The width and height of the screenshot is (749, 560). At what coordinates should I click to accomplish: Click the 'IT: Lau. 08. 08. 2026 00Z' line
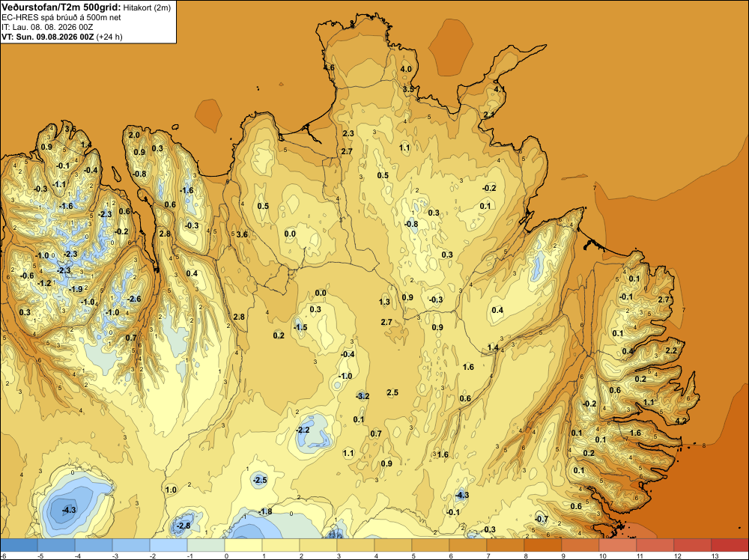pyautogui.click(x=47, y=27)
